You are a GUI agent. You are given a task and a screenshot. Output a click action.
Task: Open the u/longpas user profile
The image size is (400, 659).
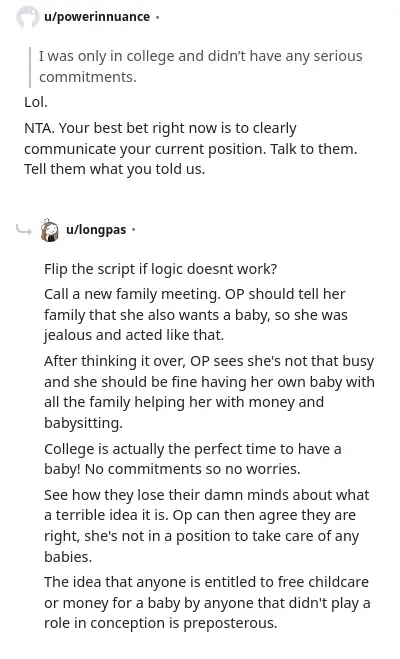pyautogui.click(x=96, y=230)
